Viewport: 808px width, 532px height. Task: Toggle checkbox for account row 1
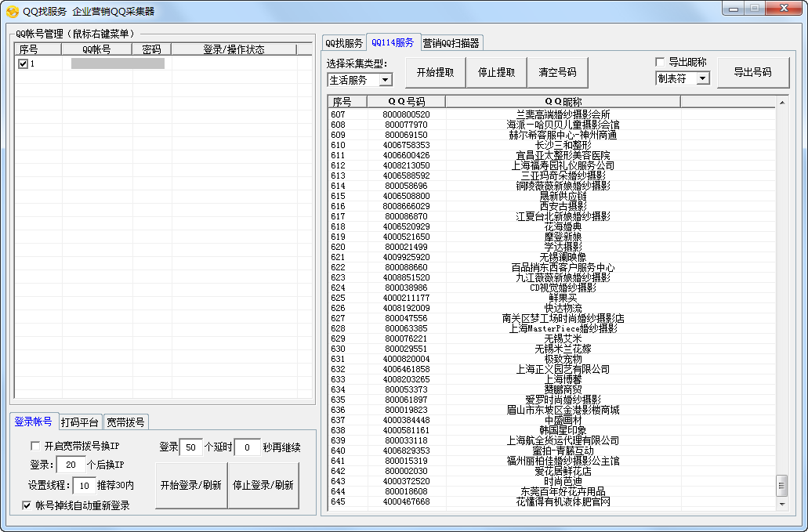click(23, 63)
